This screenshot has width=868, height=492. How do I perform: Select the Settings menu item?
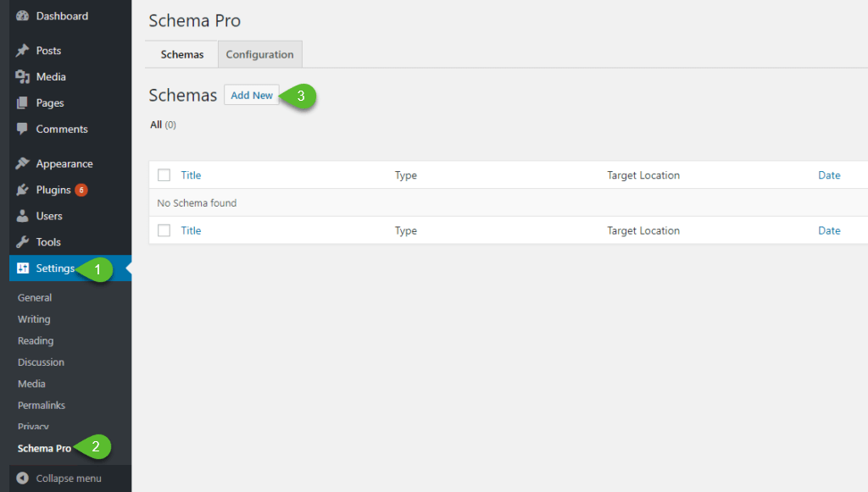click(55, 268)
